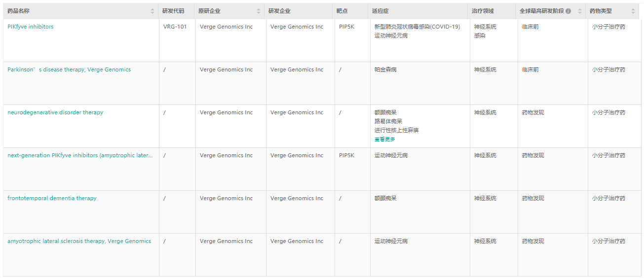Click the 研发企业 column header

click(x=279, y=11)
